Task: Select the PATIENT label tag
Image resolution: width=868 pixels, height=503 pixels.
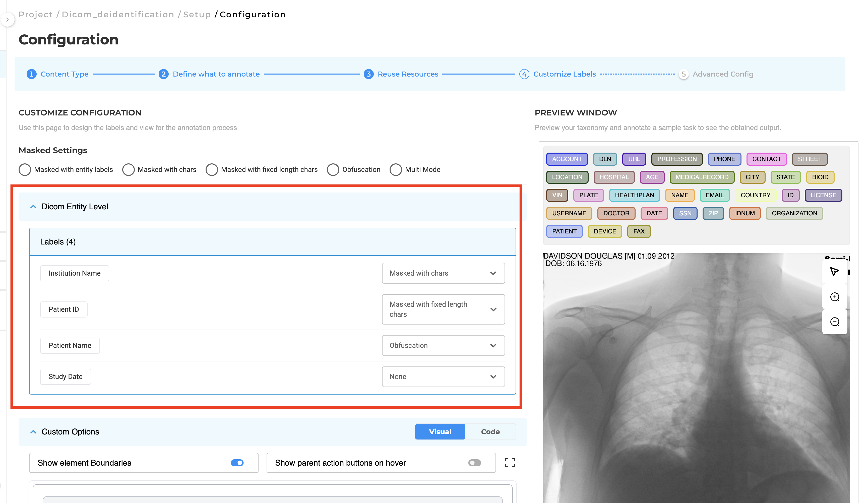Action: tap(564, 231)
